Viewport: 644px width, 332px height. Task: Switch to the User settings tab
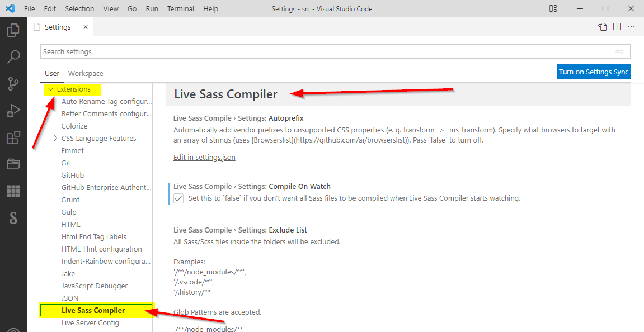pyautogui.click(x=51, y=73)
